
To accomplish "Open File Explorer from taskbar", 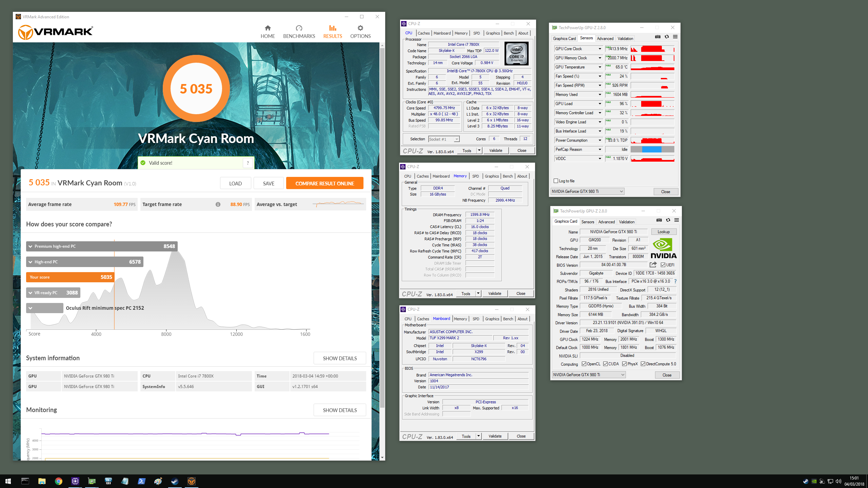I will pos(42,481).
